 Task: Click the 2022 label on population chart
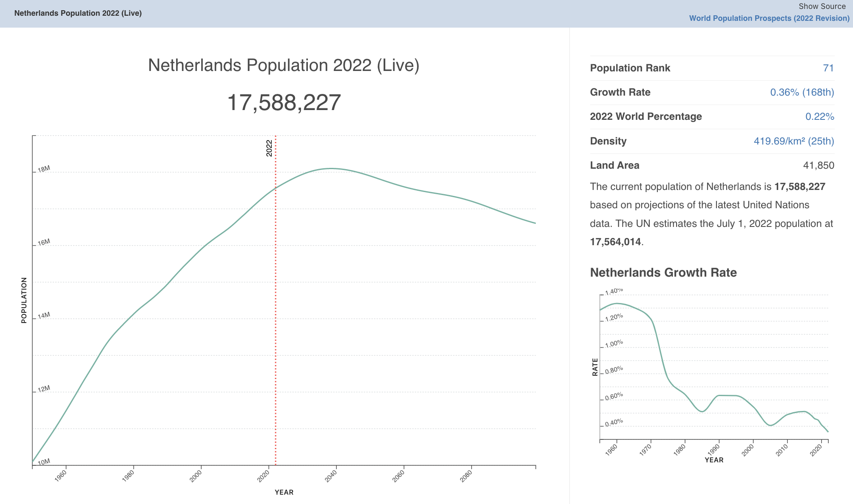click(269, 148)
